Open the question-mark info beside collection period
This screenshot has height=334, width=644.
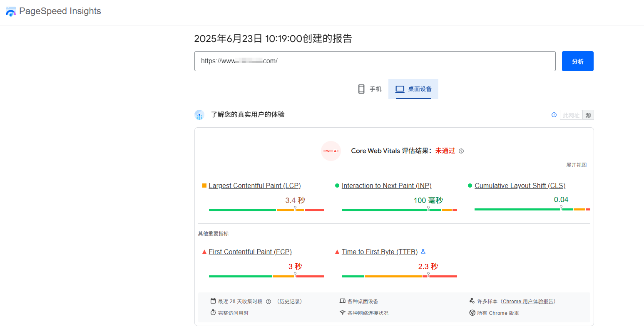coord(269,301)
